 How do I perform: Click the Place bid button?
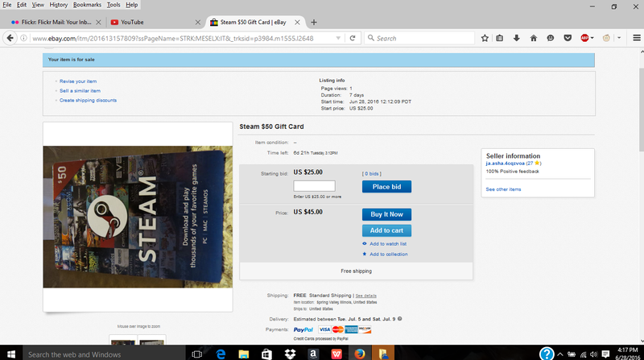pyautogui.click(x=386, y=187)
